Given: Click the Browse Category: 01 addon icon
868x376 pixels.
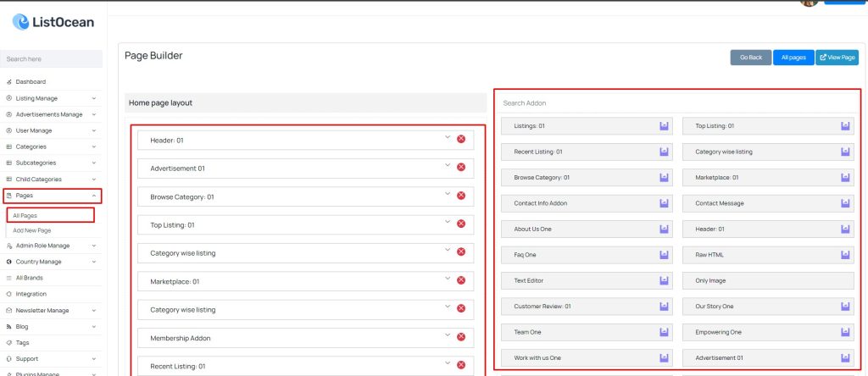Looking at the screenshot, I should tap(664, 178).
